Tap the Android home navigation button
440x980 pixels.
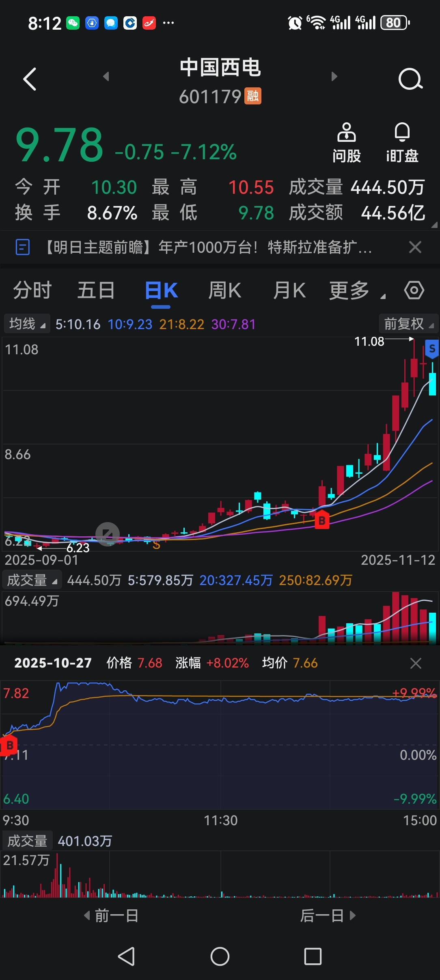point(220,956)
